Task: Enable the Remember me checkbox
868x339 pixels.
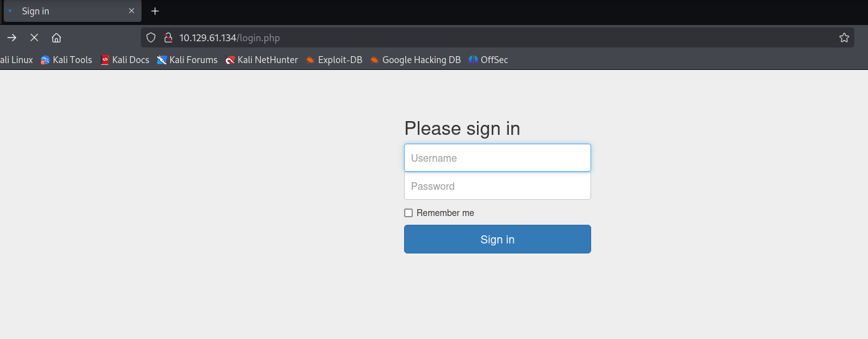Action: click(408, 213)
